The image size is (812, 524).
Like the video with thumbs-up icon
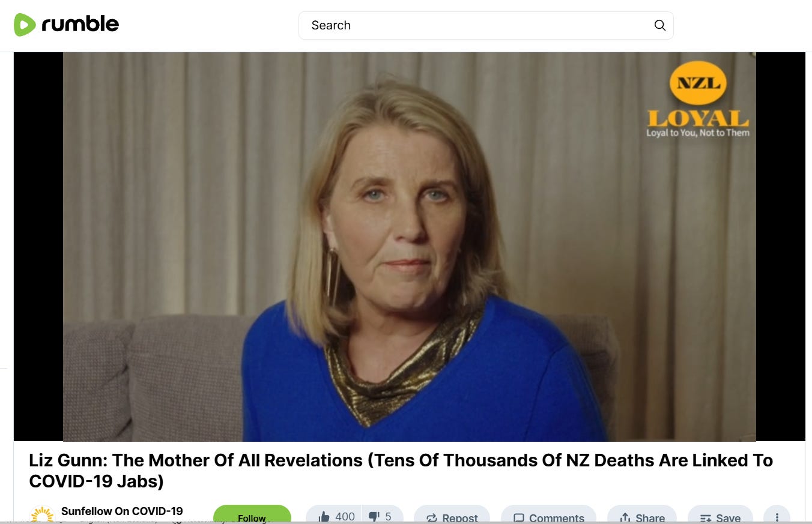[324, 517]
